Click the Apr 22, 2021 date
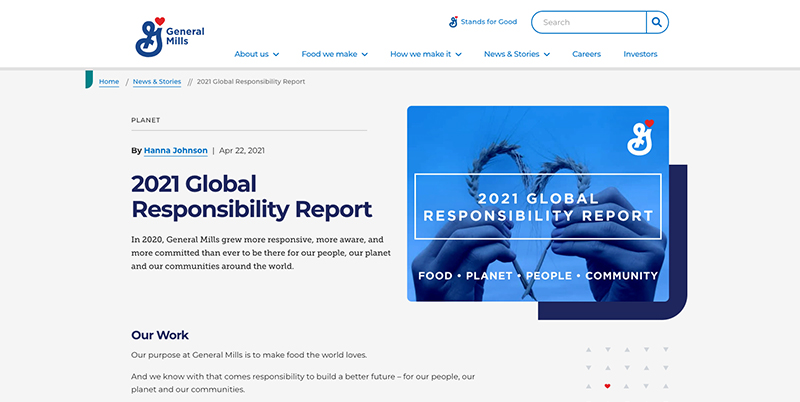This screenshot has width=800, height=402. (x=242, y=150)
